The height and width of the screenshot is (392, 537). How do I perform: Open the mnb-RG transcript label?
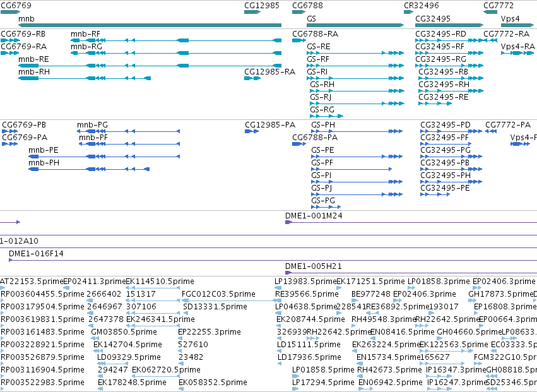pos(86,46)
